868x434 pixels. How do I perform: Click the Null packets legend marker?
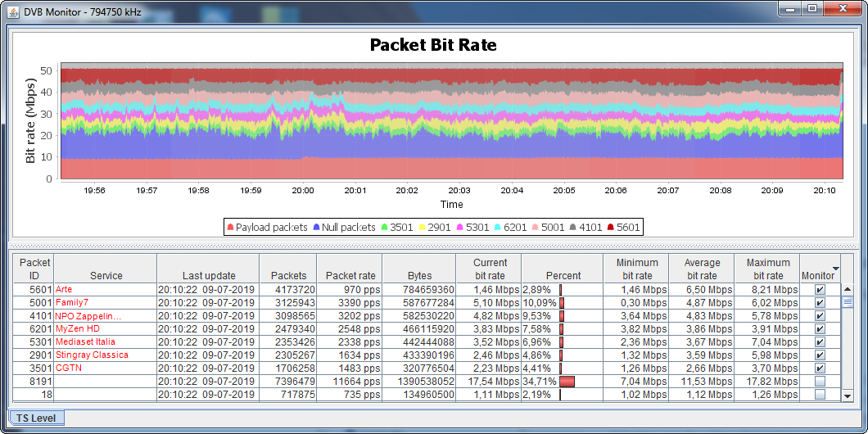[x=315, y=227]
